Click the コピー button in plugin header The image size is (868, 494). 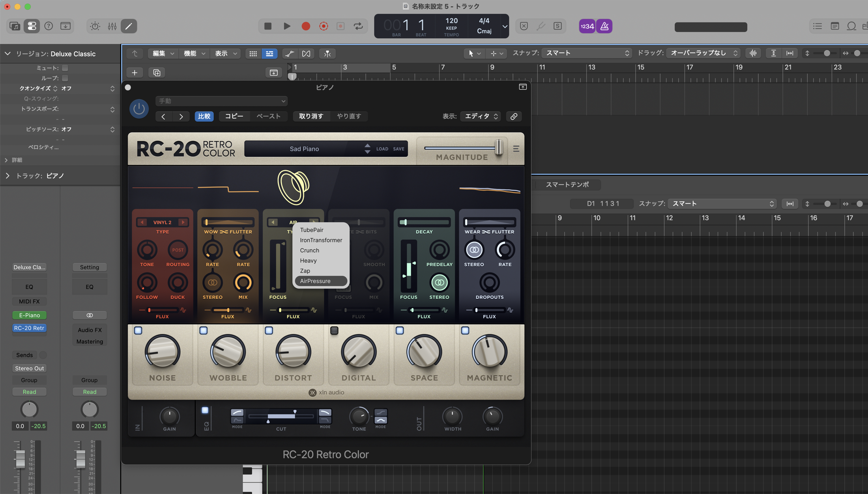click(x=234, y=116)
